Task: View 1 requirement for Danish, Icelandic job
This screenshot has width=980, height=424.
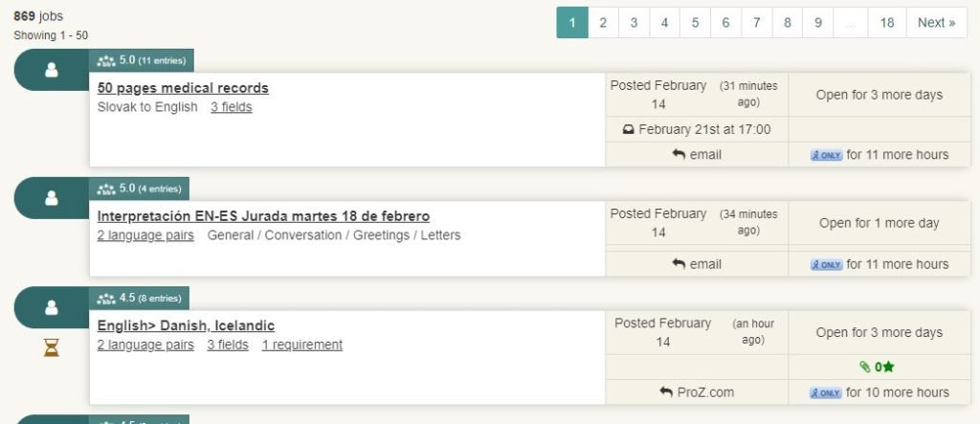Action: 302,345
